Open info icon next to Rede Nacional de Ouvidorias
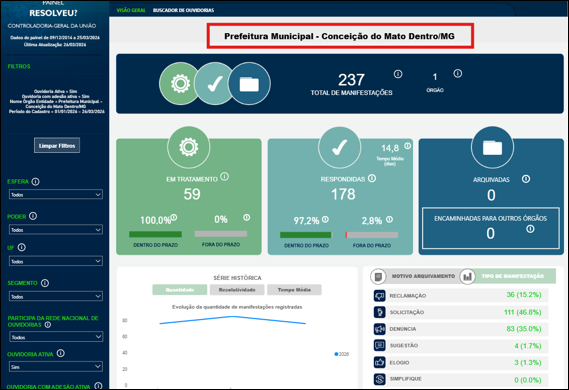This screenshot has height=390, width=569. pos(48,325)
